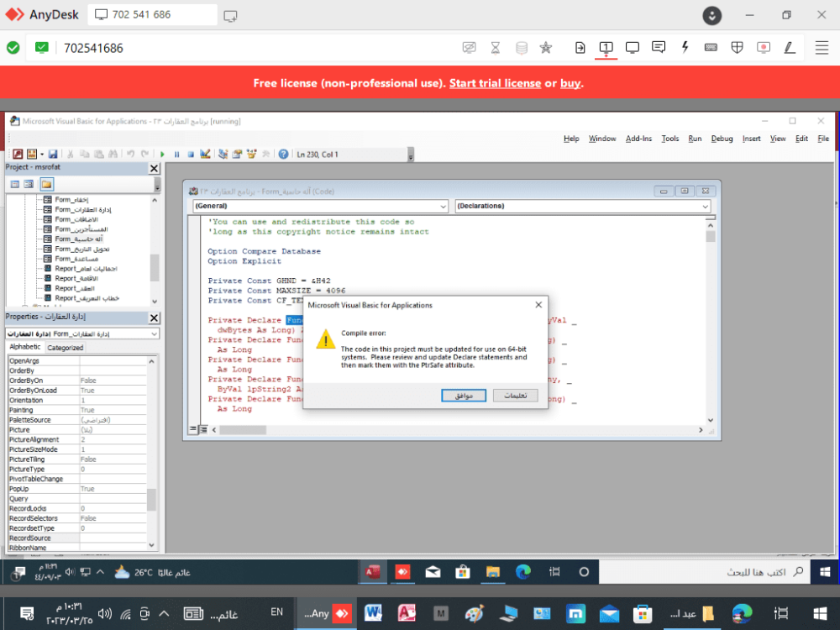
Task: Click the Run (green play) toolbar button
Action: click(162, 155)
